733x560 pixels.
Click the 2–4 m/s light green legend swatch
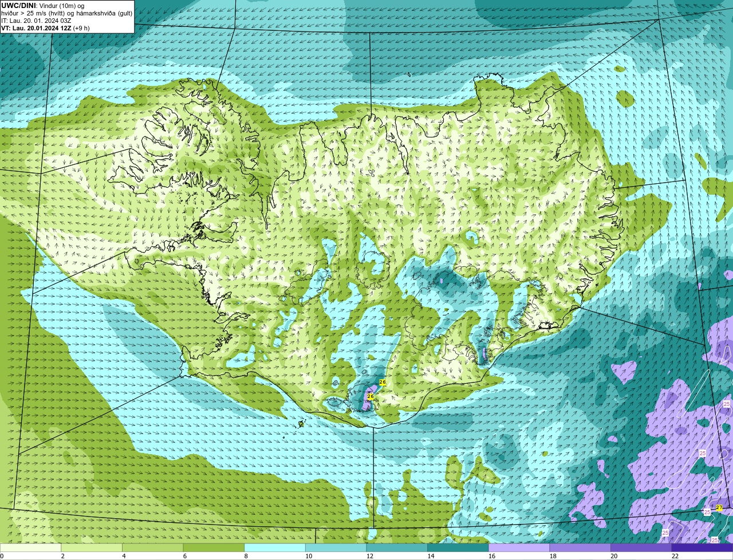[x=92, y=547]
